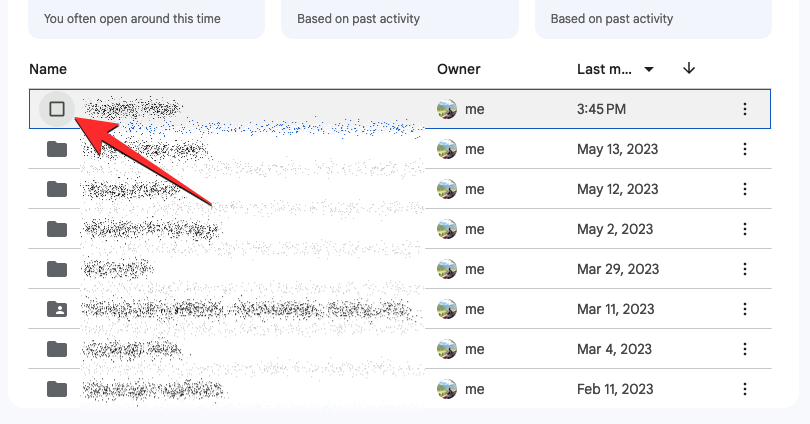Open three-dot menu for May 13, 2023 folder
810x424 pixels.
pos(745,149)
